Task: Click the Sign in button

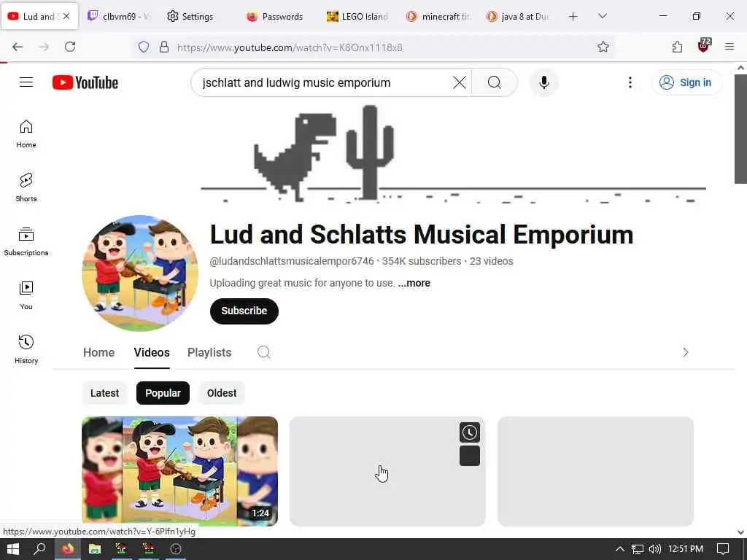Action: click(x=686, y=82)
